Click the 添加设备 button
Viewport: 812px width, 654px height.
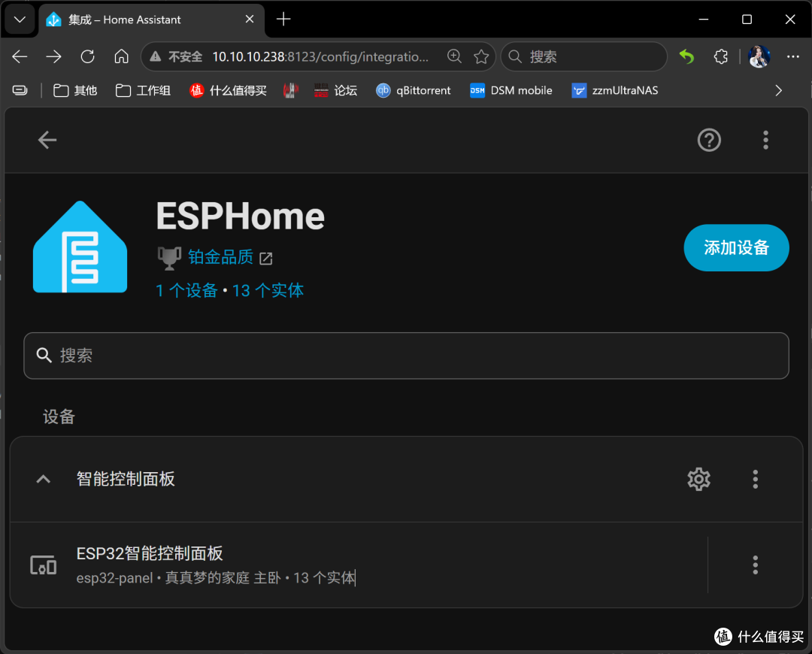point(736,247)
